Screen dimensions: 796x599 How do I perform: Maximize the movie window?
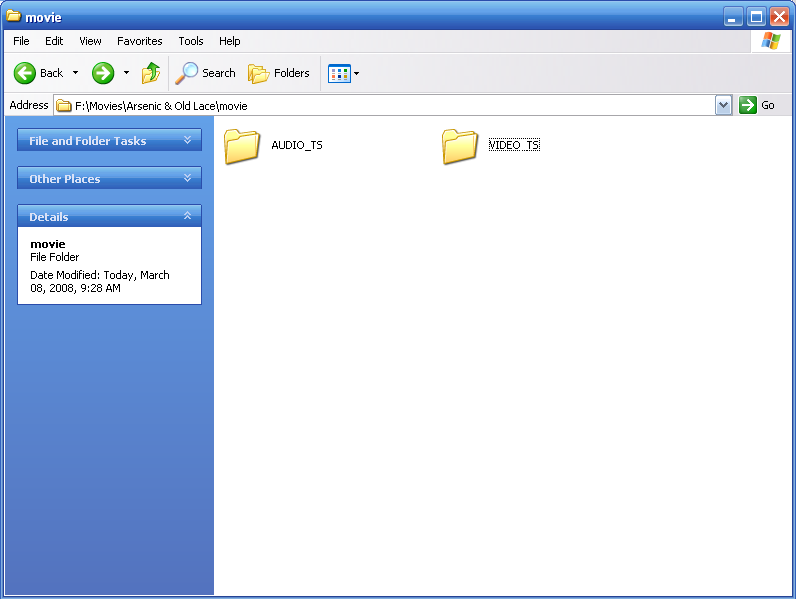click(x=756, y=17)
